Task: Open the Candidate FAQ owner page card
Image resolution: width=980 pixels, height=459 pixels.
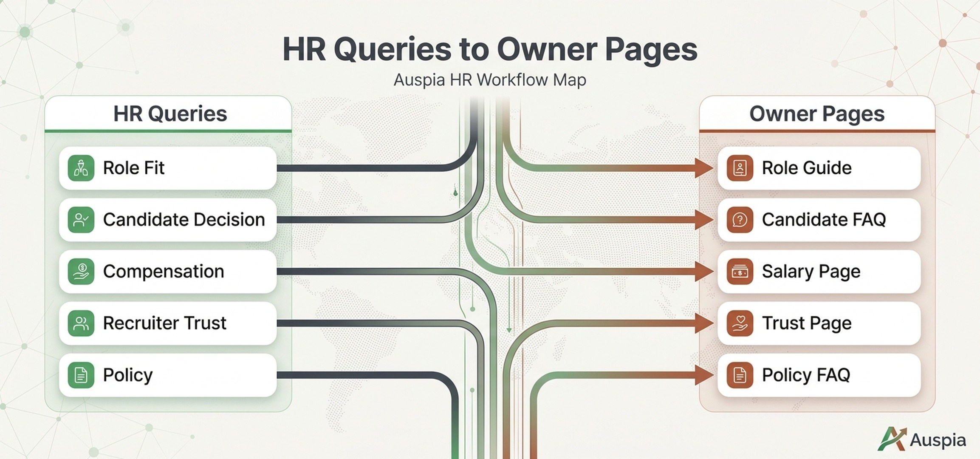Action: pos(819,220)
